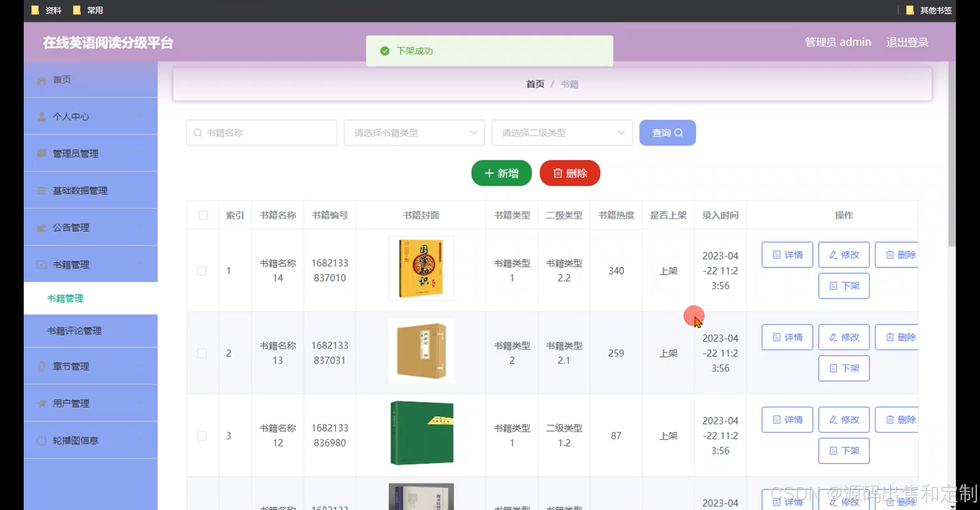The height and width of the screenshot is (510, 980).
Task: Open the 请选择书籍类型 dropdown
Action: pyautogui.click(x=414, y=133)
